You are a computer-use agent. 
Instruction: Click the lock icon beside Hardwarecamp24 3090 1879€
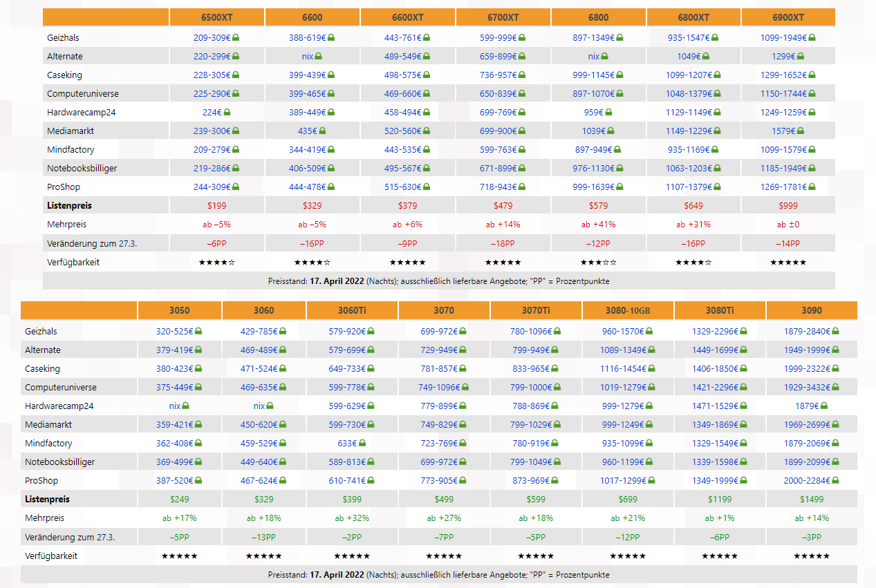(824, 406)
